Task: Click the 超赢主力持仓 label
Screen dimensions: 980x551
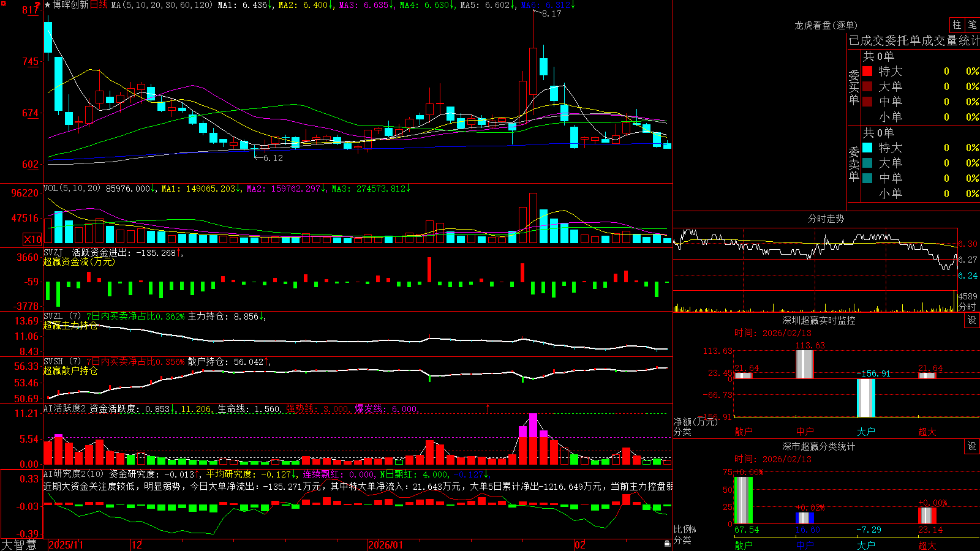Action: [x=70, y=325]
